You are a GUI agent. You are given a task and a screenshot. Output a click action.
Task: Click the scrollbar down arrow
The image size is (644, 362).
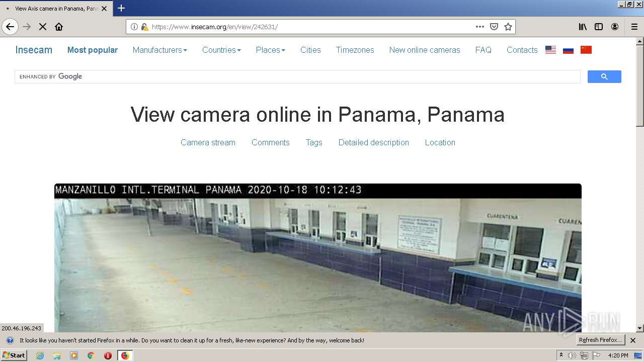[x=640, y=328]
